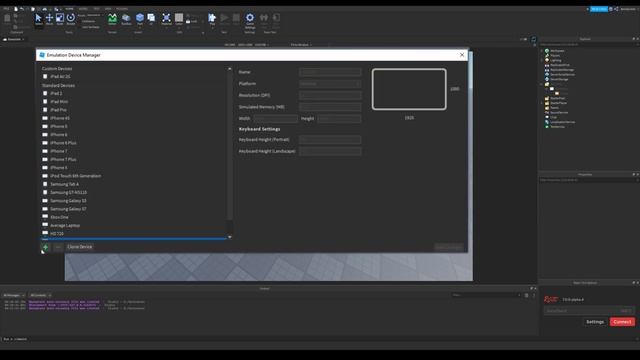Image resolution: width=640 pixels, height=360 pixels.
Task: Select Xbox One in device list
Action: 135,217
